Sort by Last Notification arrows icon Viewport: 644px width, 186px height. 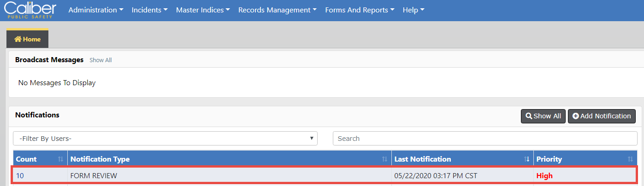tap(526, 159)
